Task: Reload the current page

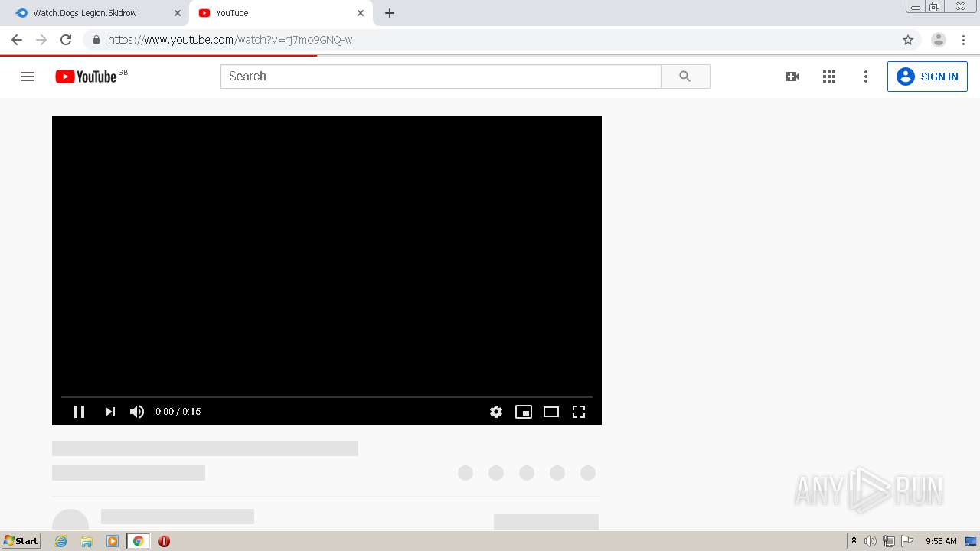Action: click(66, 40)
